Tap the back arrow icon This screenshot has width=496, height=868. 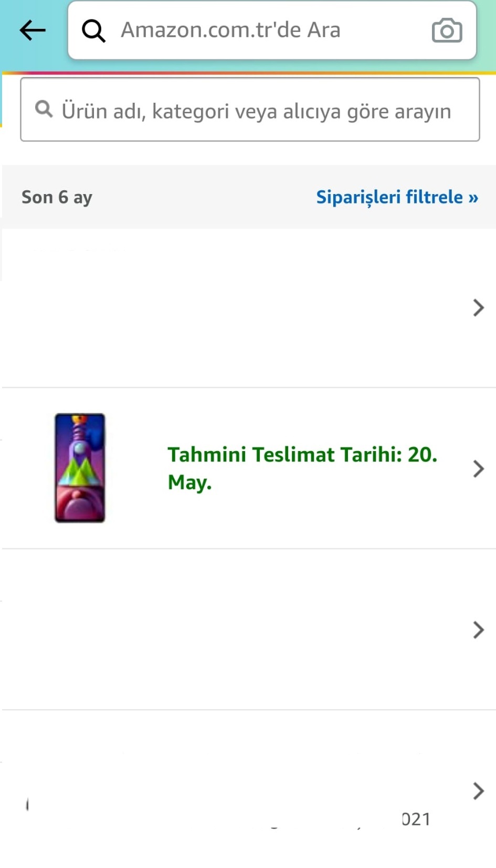coord(33,30)
